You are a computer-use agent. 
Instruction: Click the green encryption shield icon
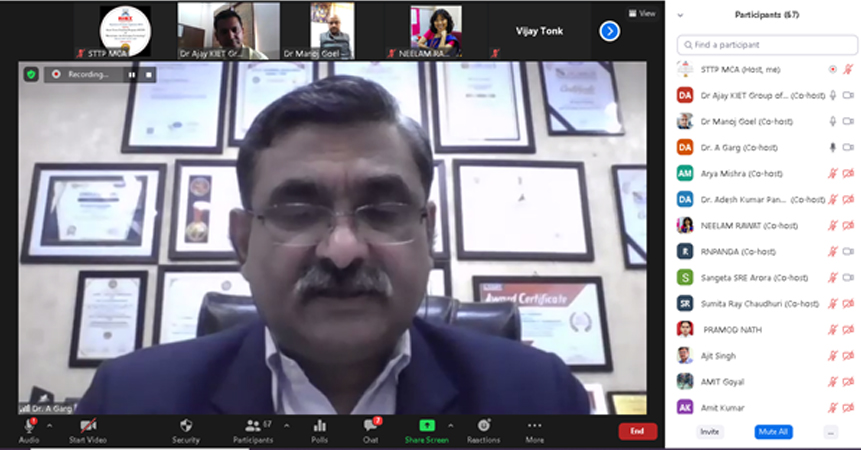32,74
